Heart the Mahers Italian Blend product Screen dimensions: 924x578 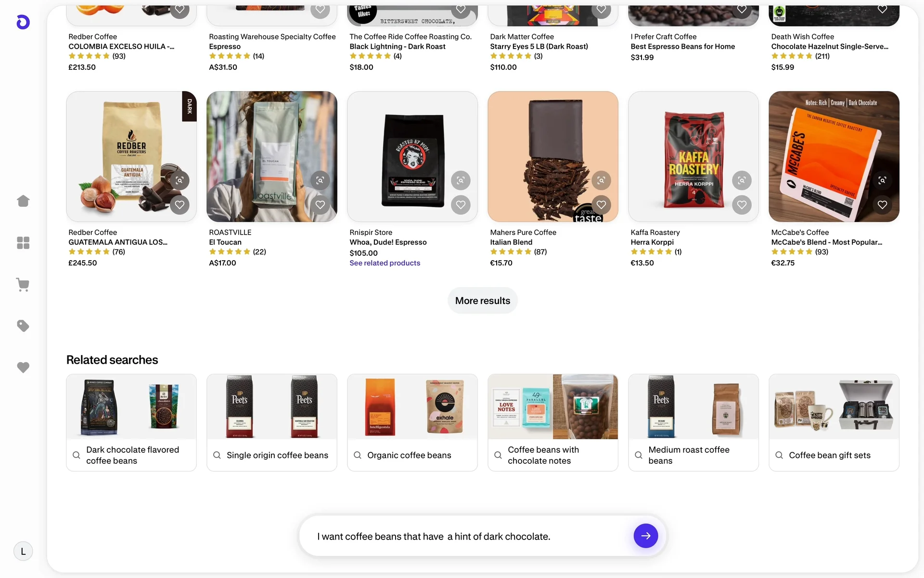pyautogui.click(x=601, y=205)
